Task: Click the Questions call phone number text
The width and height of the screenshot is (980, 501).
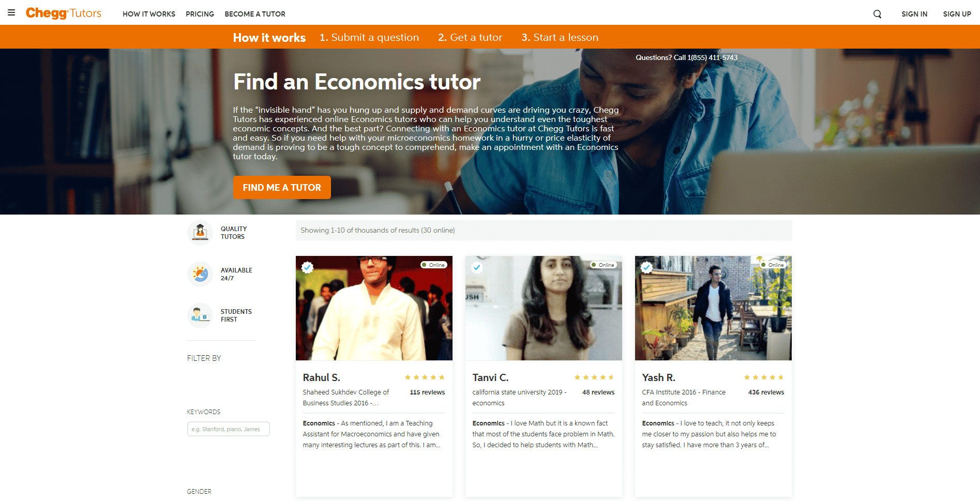Action: (x=686, y=57)
